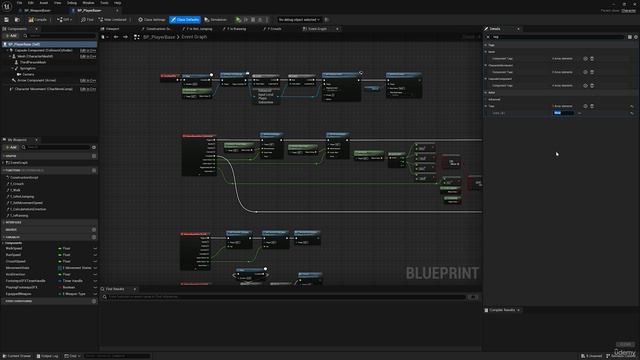Select f_SetMovementSpeed in the functions list
The width and height of the screenshot is (640, 360).
pos(27,203)
